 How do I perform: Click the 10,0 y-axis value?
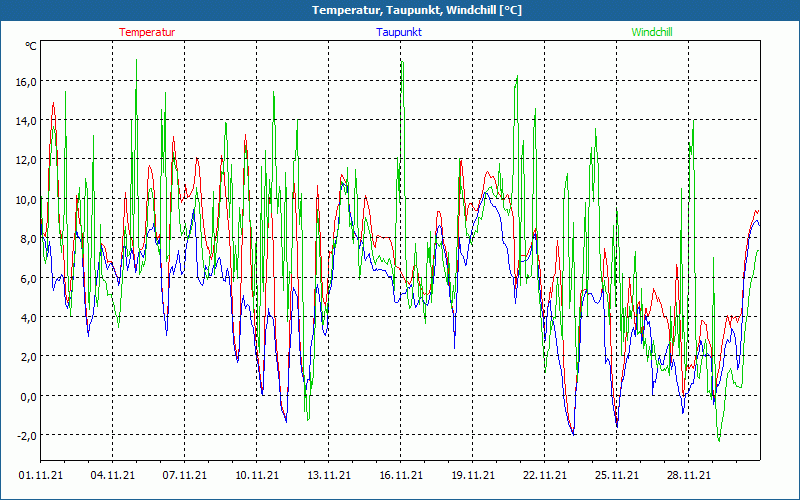point(26,199)
